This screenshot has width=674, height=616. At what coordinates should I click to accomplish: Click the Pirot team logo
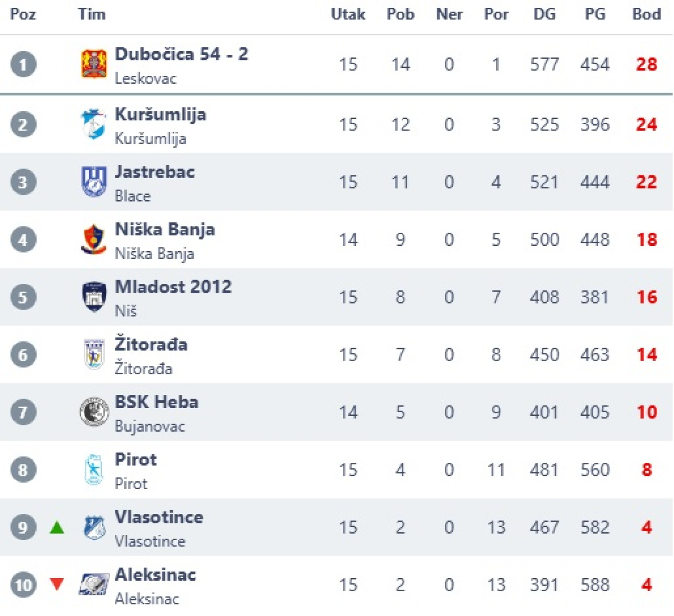pyautogui.click(x=94, y=469)
